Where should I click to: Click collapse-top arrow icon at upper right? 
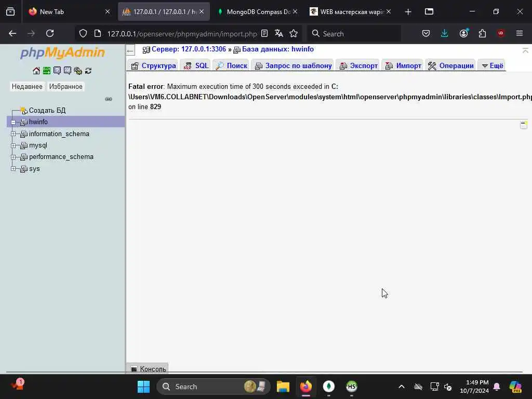click(525, 50)
